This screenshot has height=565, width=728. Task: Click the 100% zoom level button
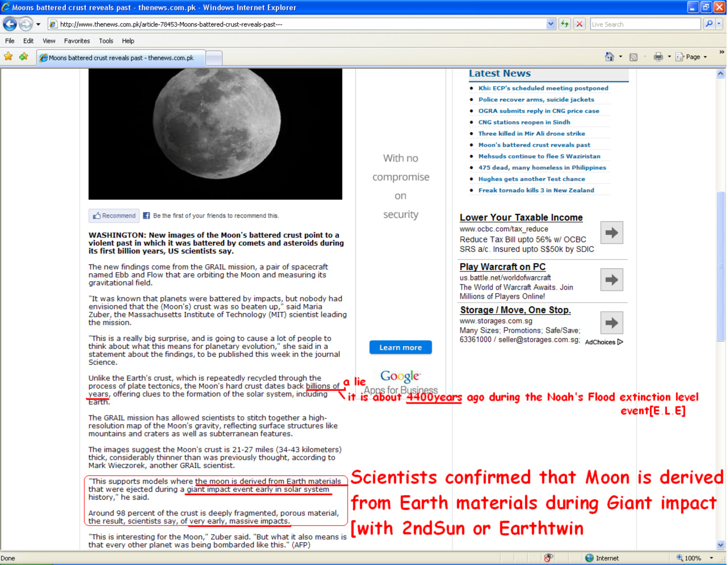coord(689,558)
